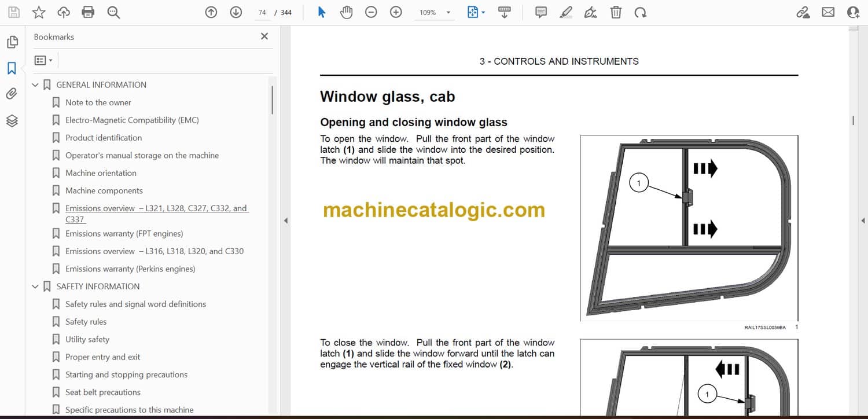Open the Safety rules bookmark
The image size is (868, 419).
(x=86, y=322)
